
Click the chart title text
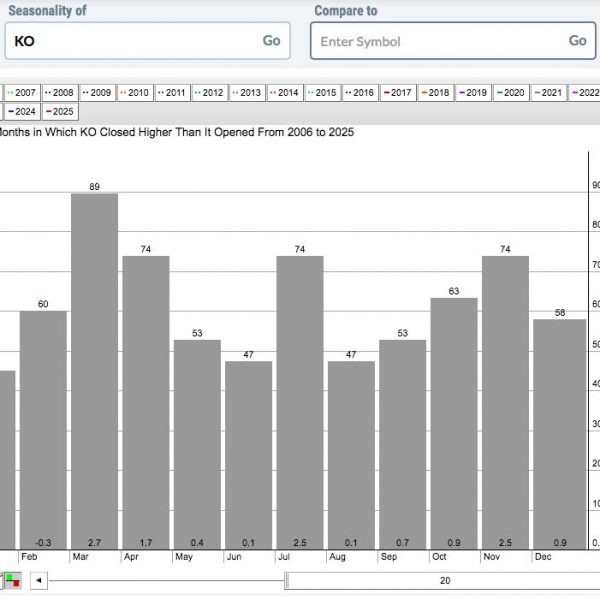(177, 132)
